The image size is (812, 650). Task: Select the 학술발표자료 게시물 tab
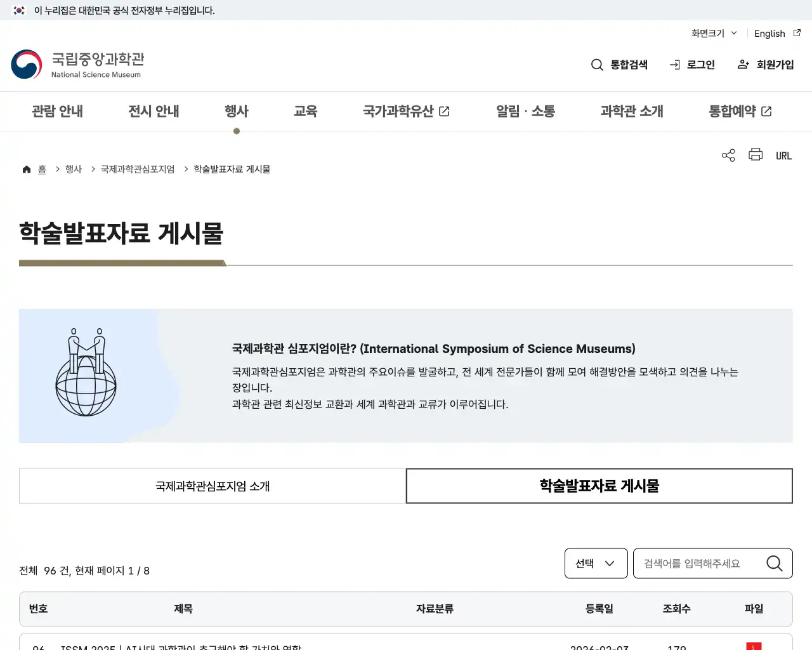pos(599,486)
